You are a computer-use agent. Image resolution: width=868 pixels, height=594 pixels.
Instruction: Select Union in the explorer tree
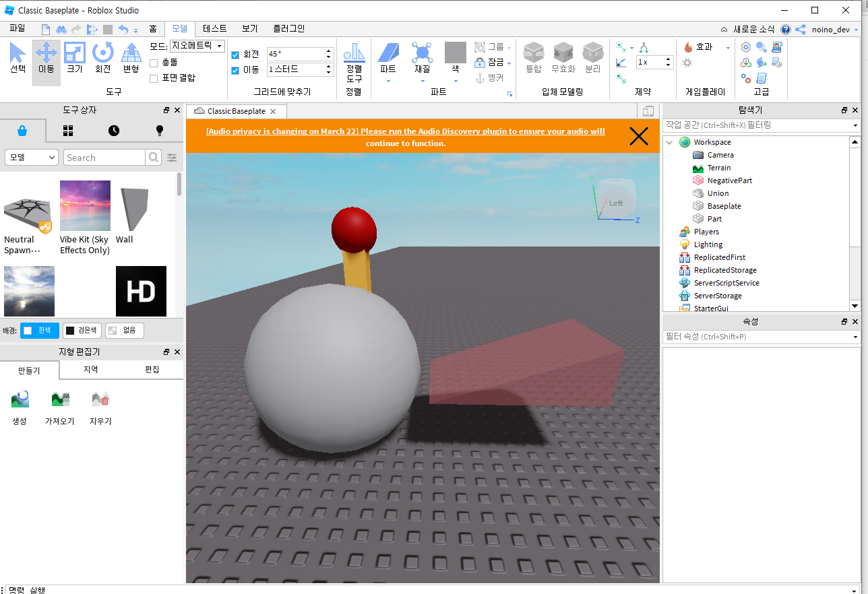tap(718, 193)
